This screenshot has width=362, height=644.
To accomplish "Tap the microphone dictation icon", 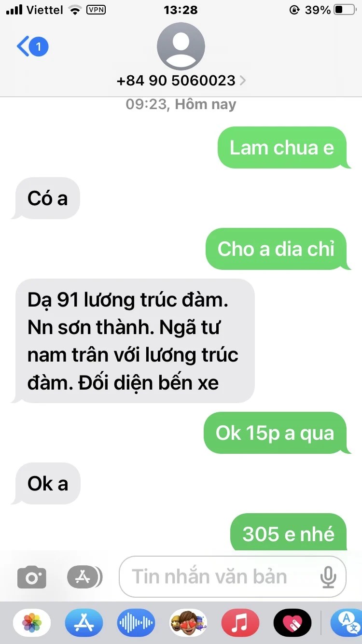I will click(328, 577).
